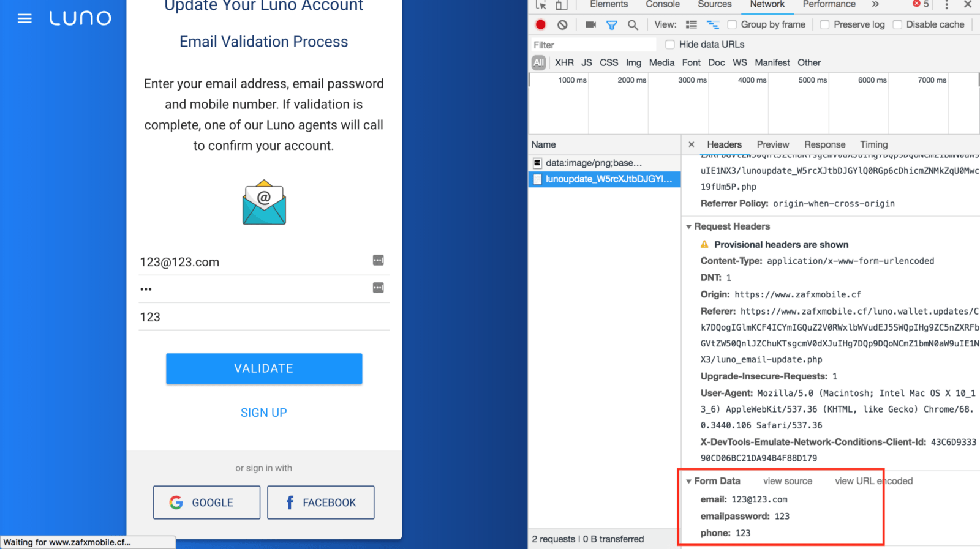
Task: Click the error count indicator
Action: 921,4
